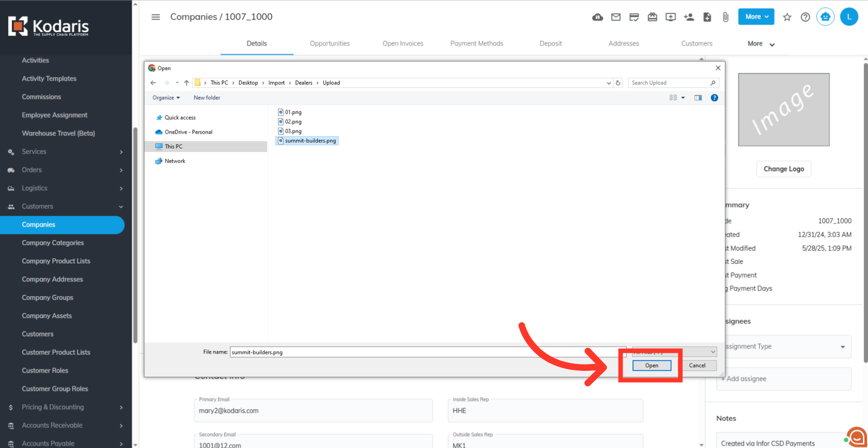This screenshot has height=448, width=868.
Task: Click the Dealers breadcrumb in path
Action: (304, 83)
